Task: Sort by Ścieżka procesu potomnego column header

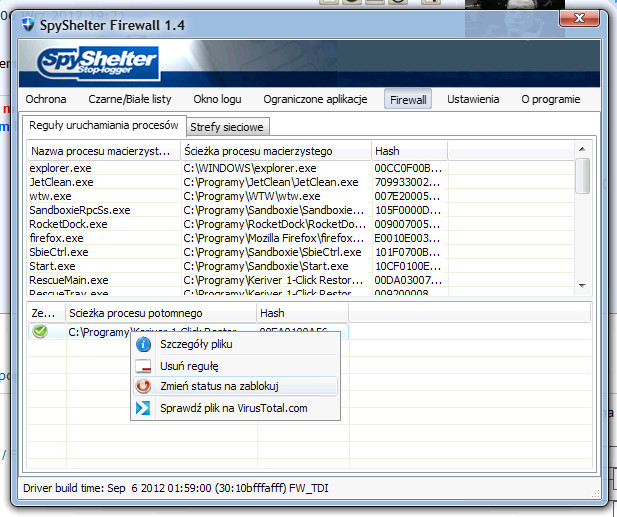Action: (161, 313)
